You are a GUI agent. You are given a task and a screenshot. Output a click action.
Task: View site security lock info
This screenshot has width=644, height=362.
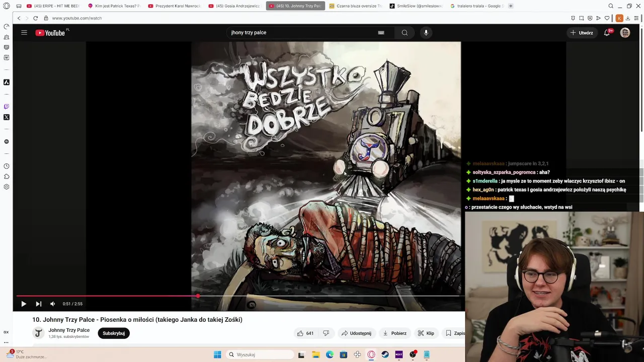pos(46,18)
